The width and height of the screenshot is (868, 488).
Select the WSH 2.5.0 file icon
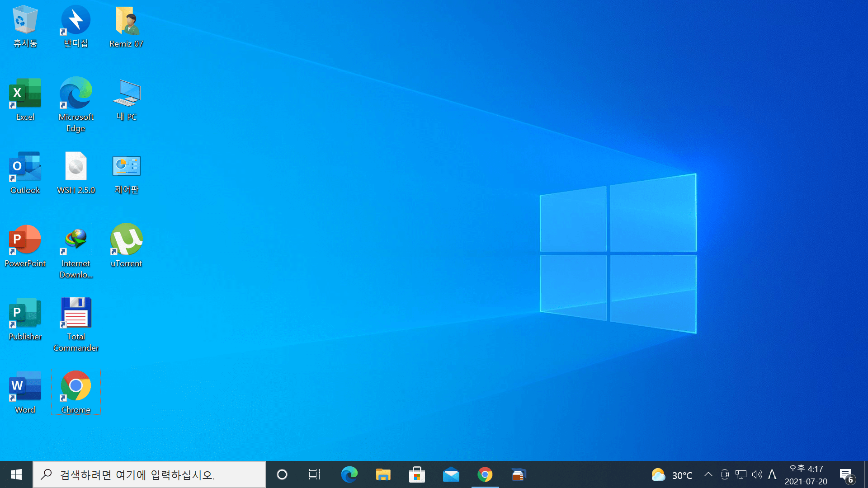click(x=76, y=173)
